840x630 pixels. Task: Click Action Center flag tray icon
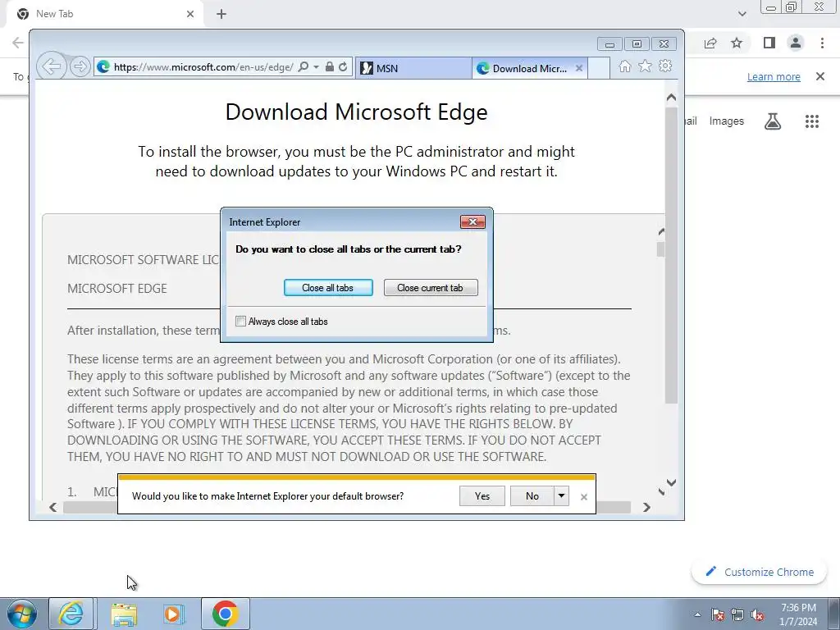718,614
